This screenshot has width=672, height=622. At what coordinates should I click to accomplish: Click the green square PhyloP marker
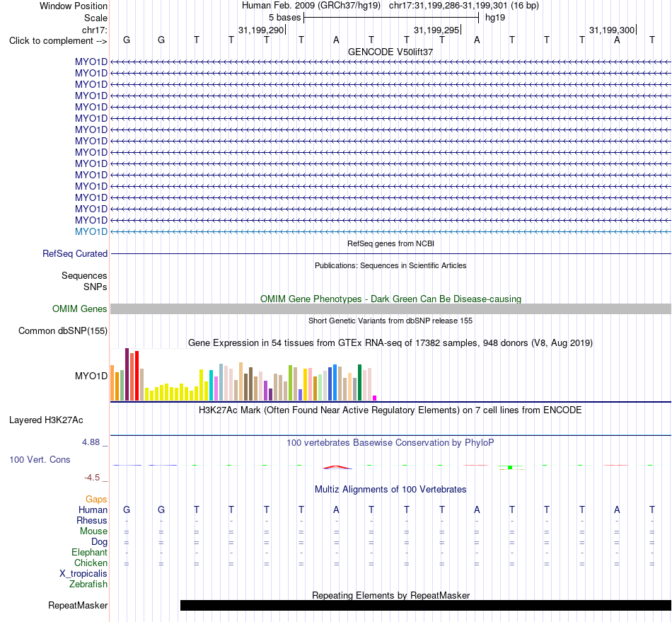510,467
